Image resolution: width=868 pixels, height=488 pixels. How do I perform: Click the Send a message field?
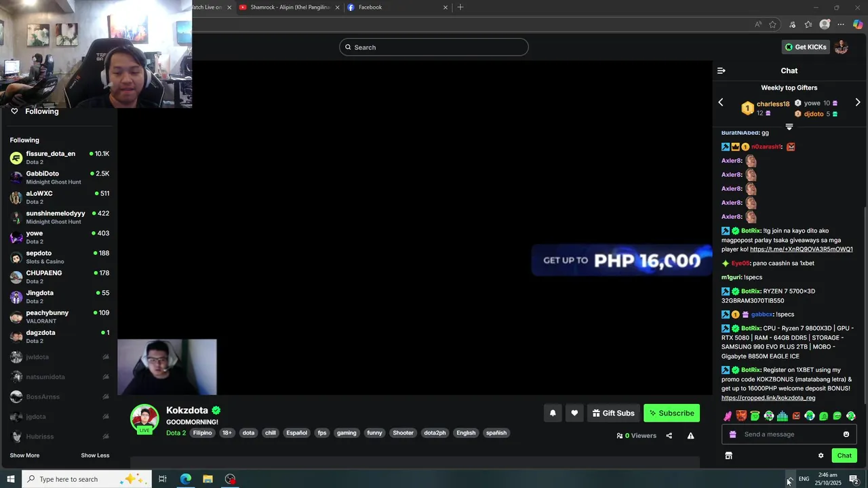pyautogui.click(x=789, y=434)
